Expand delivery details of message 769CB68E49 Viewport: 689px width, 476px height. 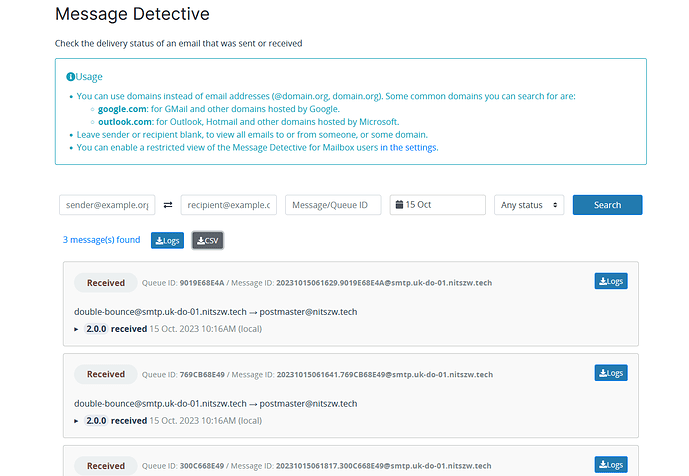tap(76, 421)
